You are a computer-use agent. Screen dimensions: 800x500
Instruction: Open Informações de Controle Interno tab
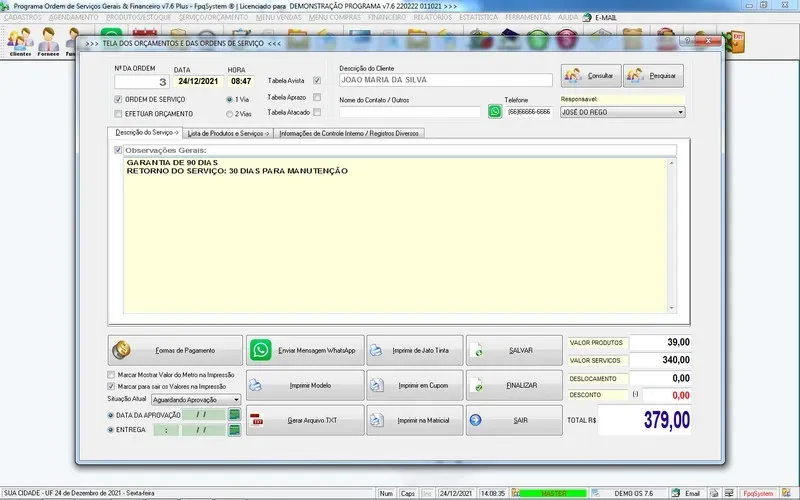(x=349, y=133)
